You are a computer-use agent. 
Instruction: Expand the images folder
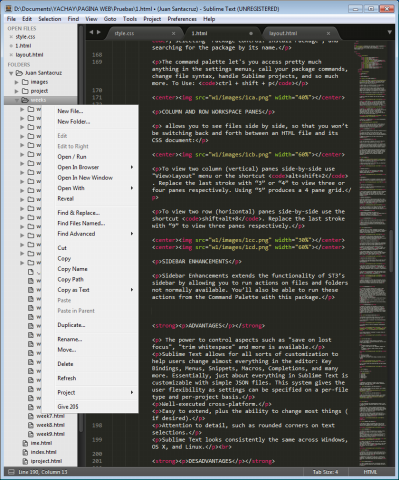[x=17, y=82]
